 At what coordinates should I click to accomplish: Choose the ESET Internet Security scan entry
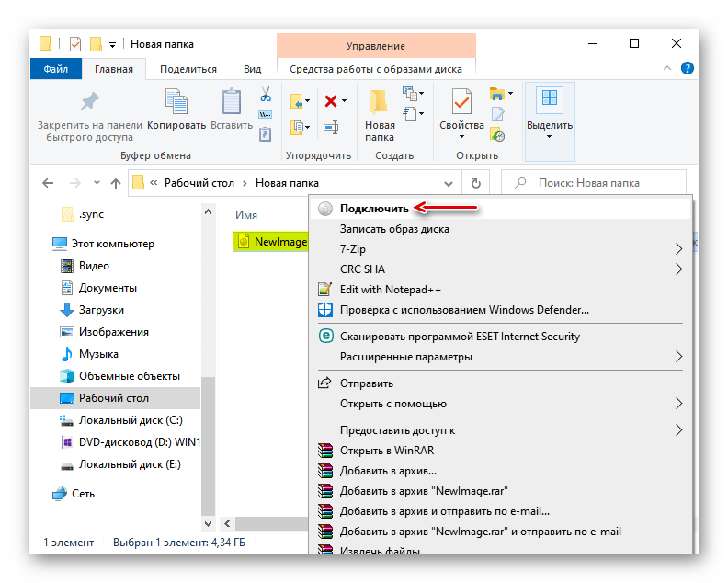tap(500, 337)
